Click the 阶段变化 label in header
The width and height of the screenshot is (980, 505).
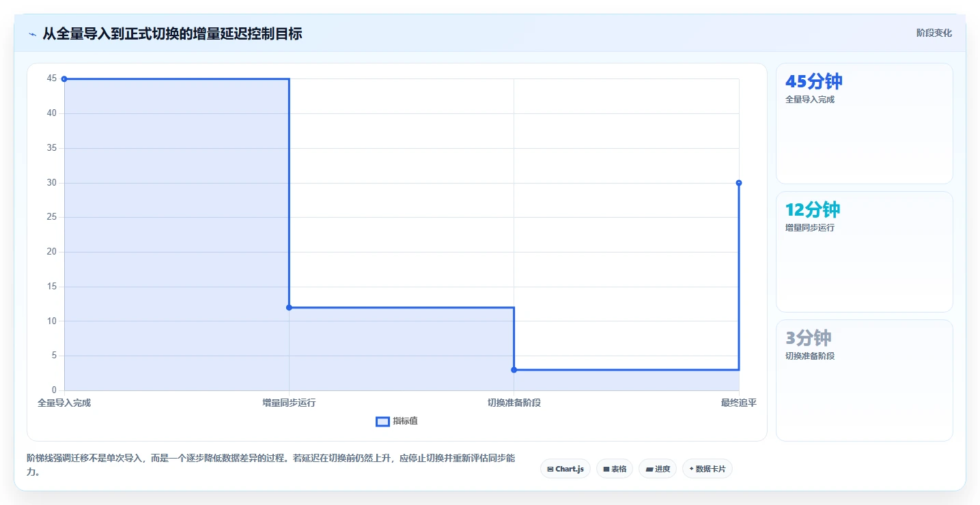[934, 33]
